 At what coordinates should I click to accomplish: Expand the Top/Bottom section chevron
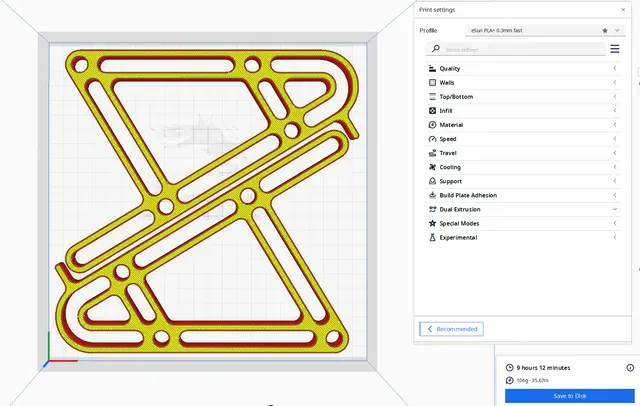pos(615,97)
